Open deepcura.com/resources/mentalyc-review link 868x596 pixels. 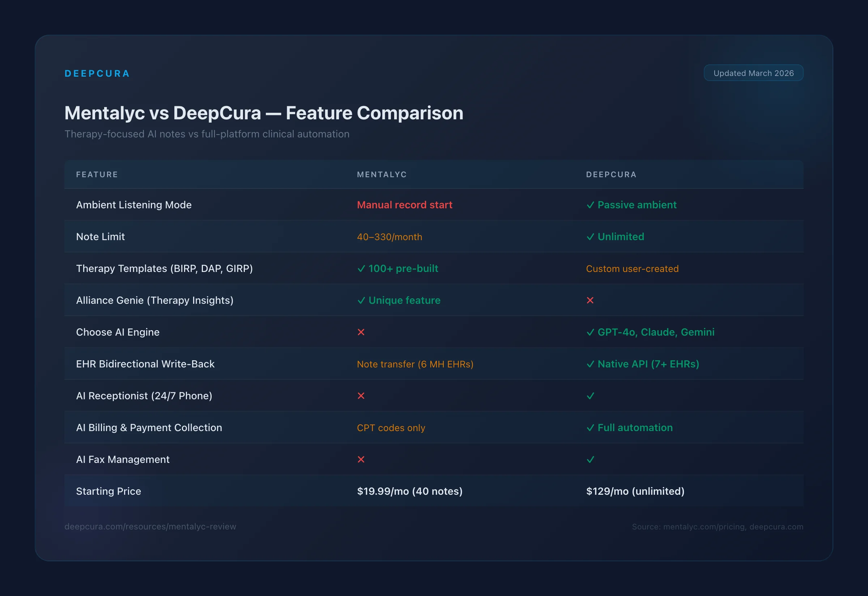click(150, 527)
